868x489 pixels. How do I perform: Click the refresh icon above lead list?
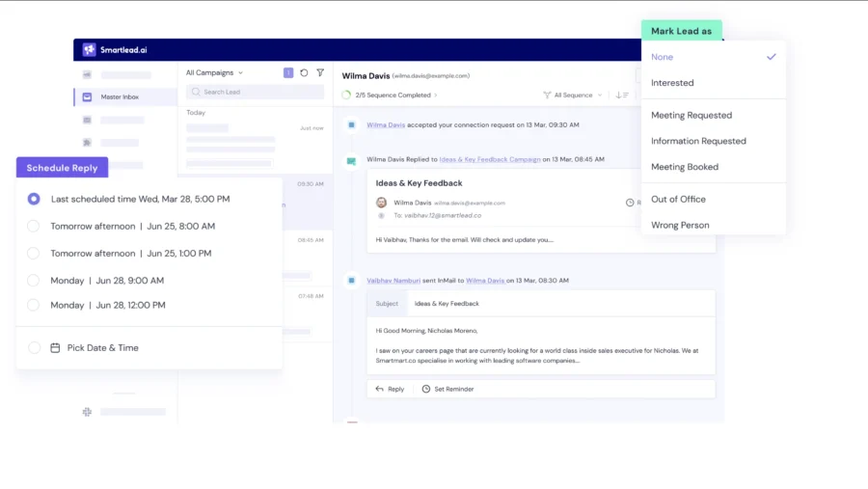click(304, 72)
